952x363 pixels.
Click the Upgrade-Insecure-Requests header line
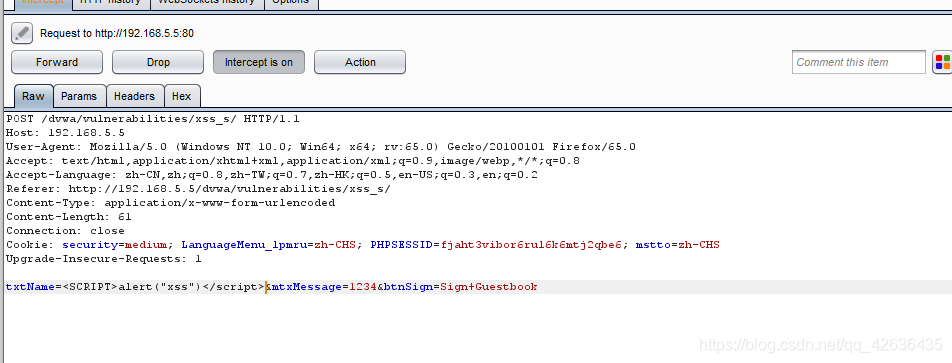104,259
